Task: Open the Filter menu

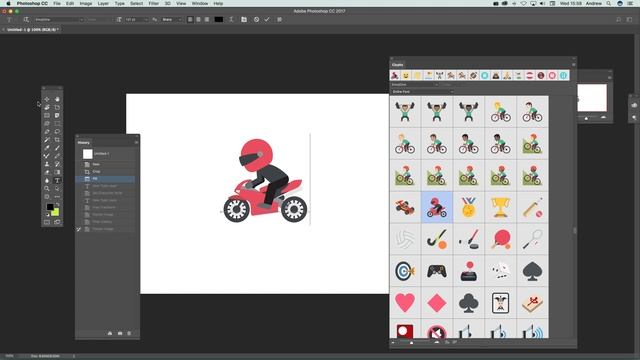Action: tap(153, 3)
